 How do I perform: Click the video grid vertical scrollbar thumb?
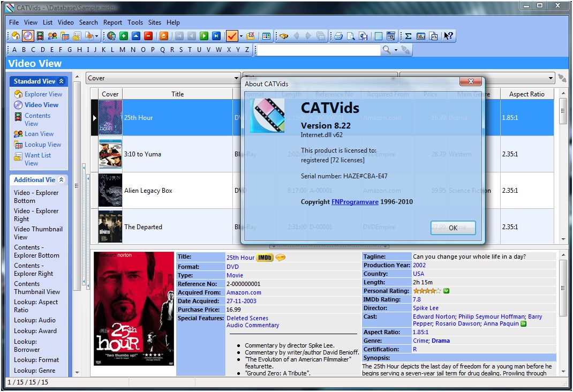tap(563, 111)
